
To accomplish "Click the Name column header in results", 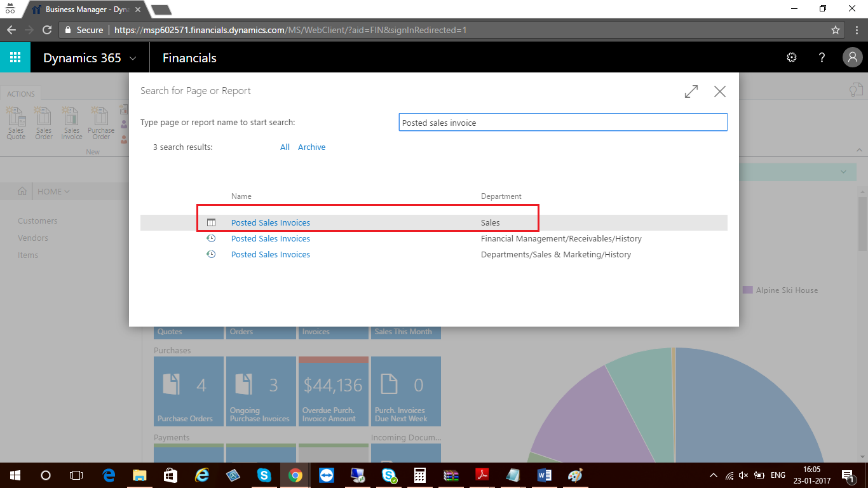I will click(241, 196).
